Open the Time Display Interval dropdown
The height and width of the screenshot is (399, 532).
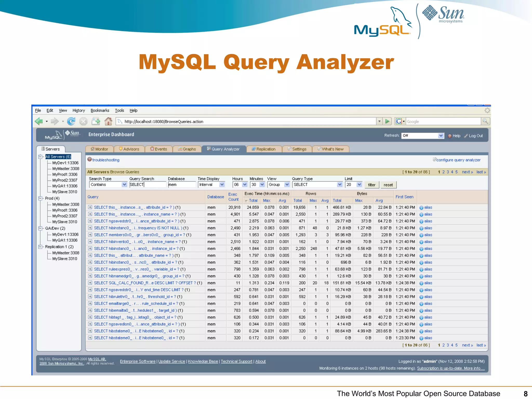pos(211,184)
